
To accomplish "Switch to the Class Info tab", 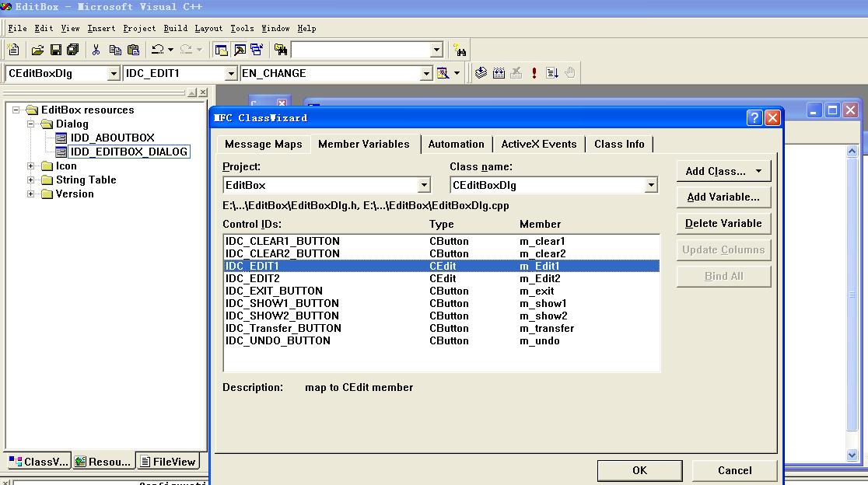I will click(x=619, y=144).
